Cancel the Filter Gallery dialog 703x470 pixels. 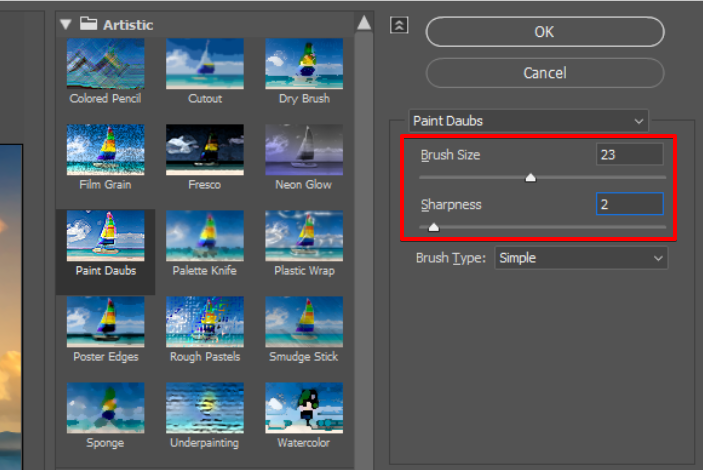point(545,73)
